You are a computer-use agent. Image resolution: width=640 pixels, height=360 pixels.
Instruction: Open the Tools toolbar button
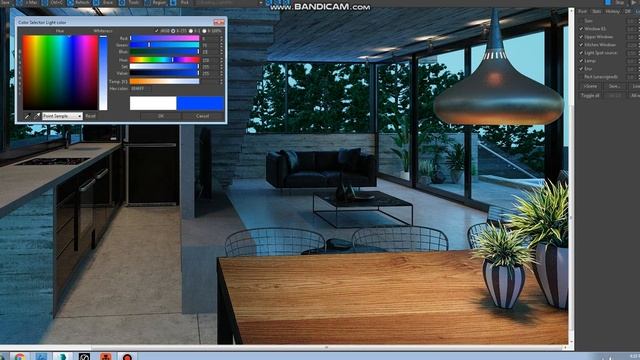[130, 2]
